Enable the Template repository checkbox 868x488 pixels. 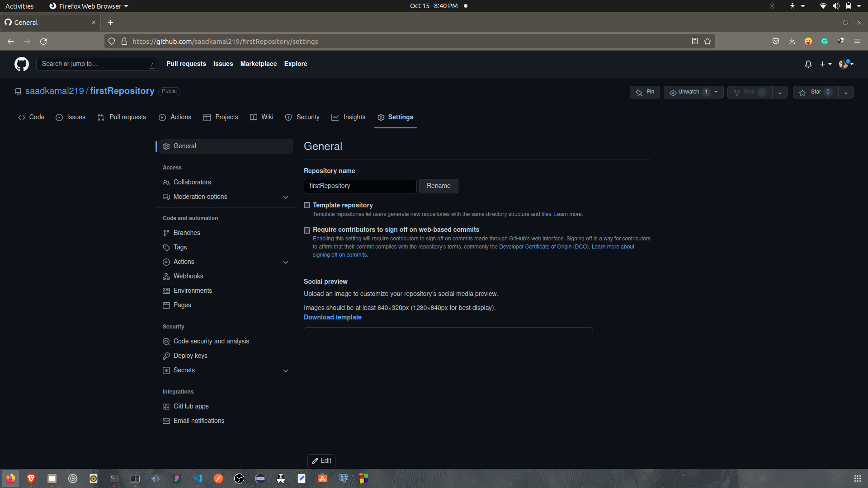point(307,205)
